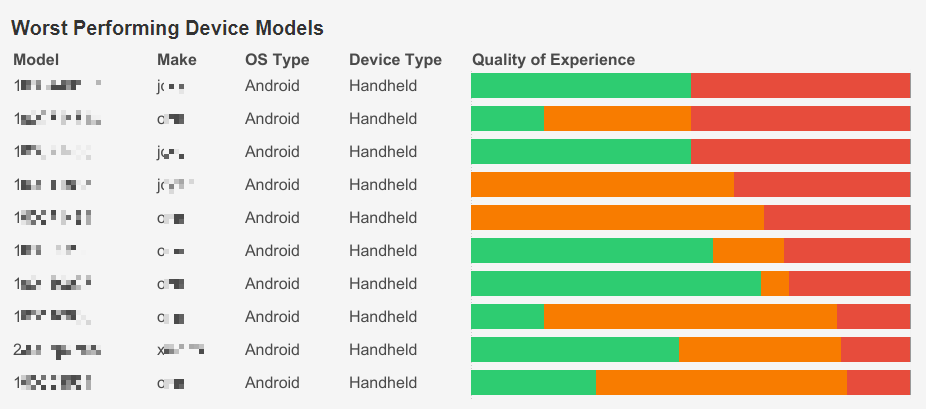Select the small orange segment in seventh row
This screenshot has height=409, width=926.
[x=775, y=284]
